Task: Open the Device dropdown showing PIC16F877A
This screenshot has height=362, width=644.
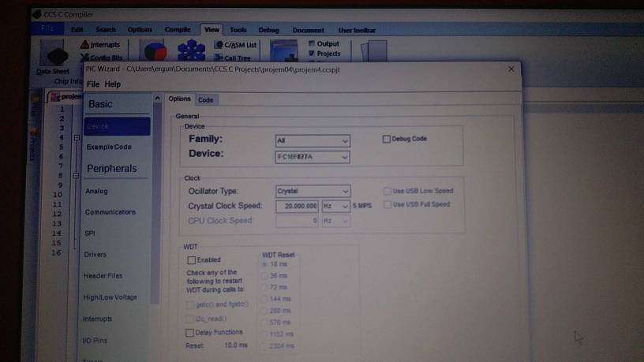Action: (x=313, y=157)
